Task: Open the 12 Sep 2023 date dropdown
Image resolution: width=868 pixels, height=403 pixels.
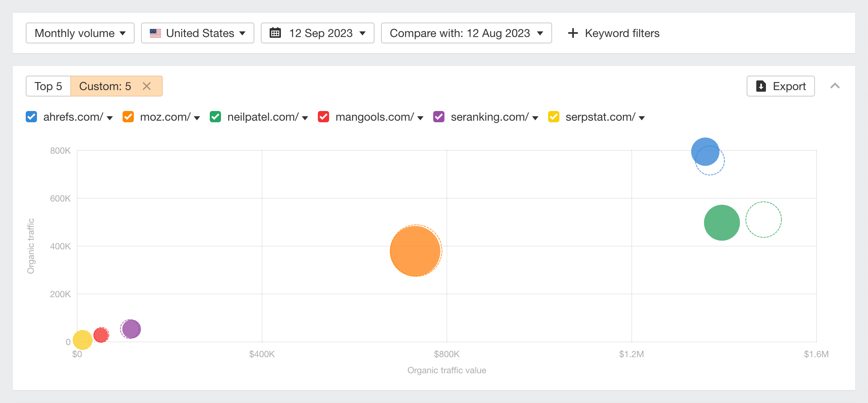Action: pyautogui.click(x=317, y=33)
